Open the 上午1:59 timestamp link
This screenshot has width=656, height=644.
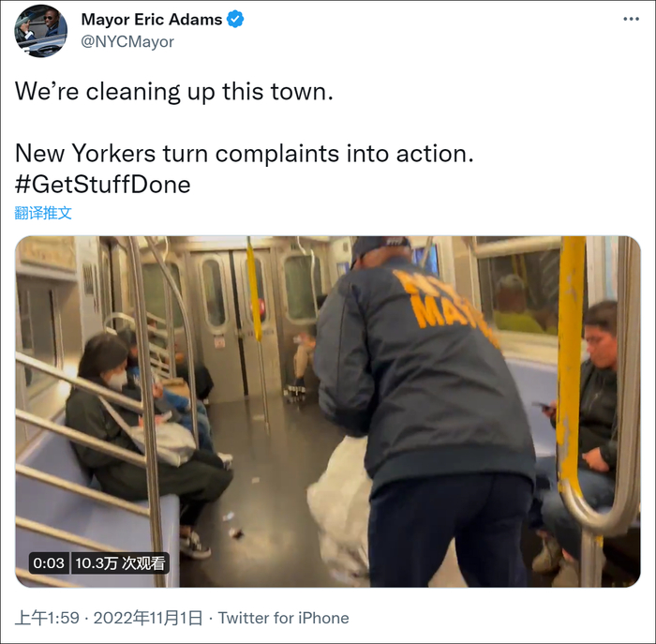[47, 618]
